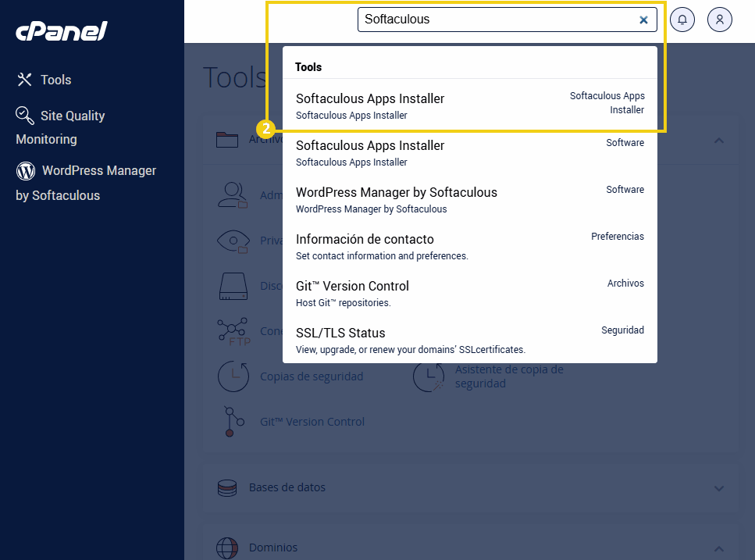Select Git Version Control search result
This screenshot has width=755, height=560.
[469, 293]
